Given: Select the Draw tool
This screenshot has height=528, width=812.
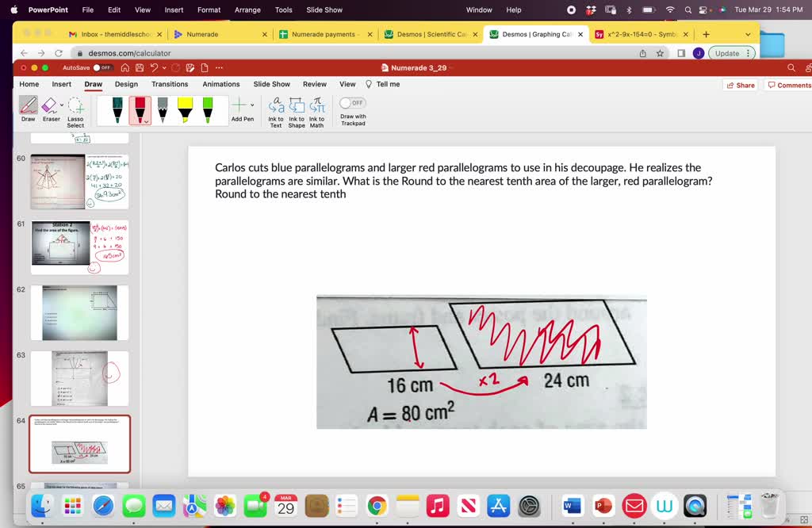Looking at the screenshot, I should click(29, 105).
